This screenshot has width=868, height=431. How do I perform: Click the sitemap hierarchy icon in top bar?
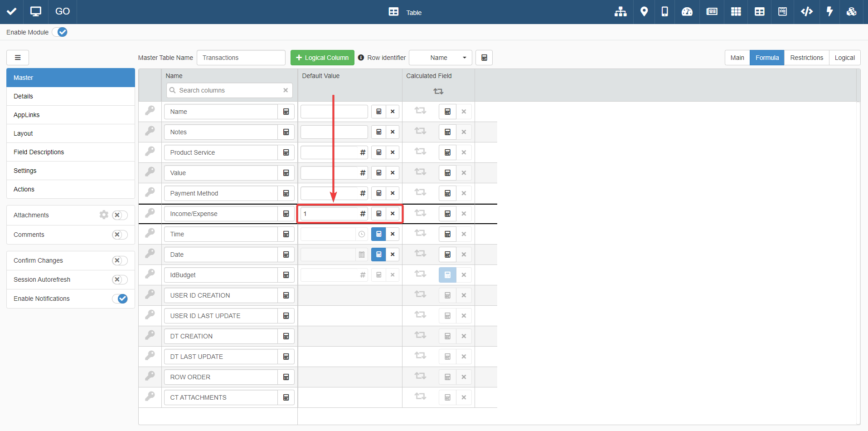pos(620,12)
